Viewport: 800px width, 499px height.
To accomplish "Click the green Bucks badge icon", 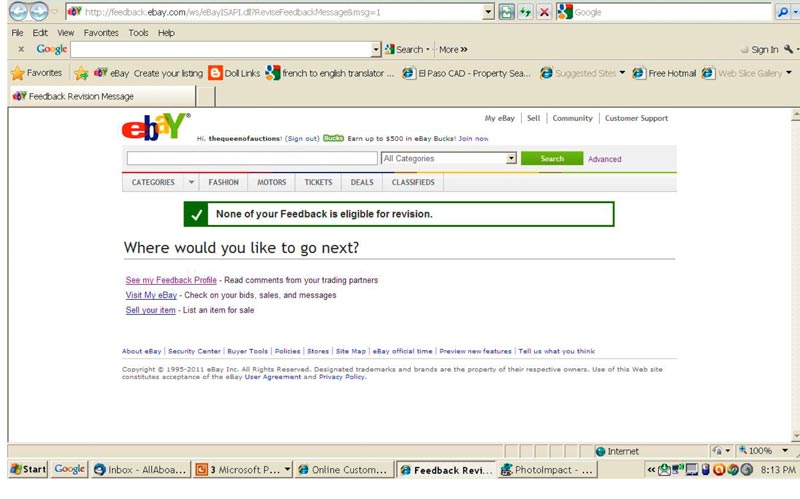I will point(333,138).
